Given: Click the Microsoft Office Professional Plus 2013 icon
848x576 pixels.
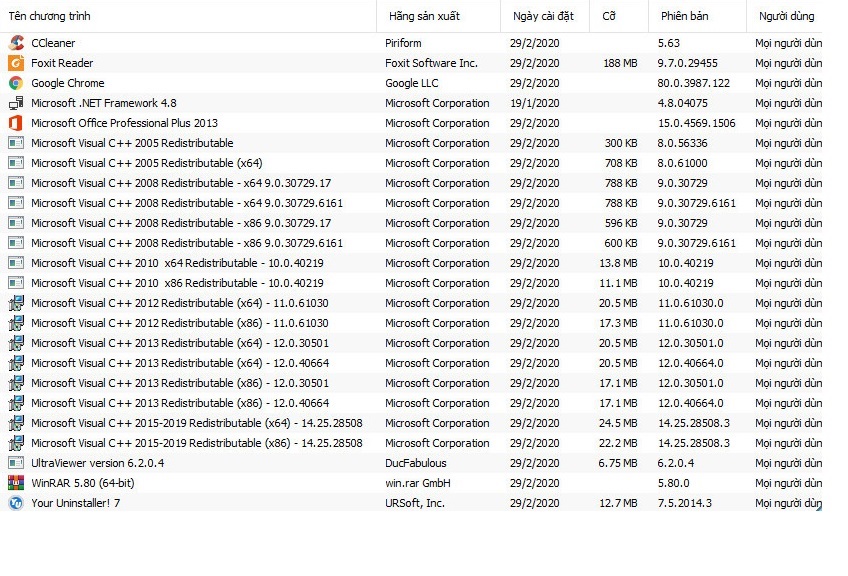Looking at the screenshot, I should pos(16,123).
